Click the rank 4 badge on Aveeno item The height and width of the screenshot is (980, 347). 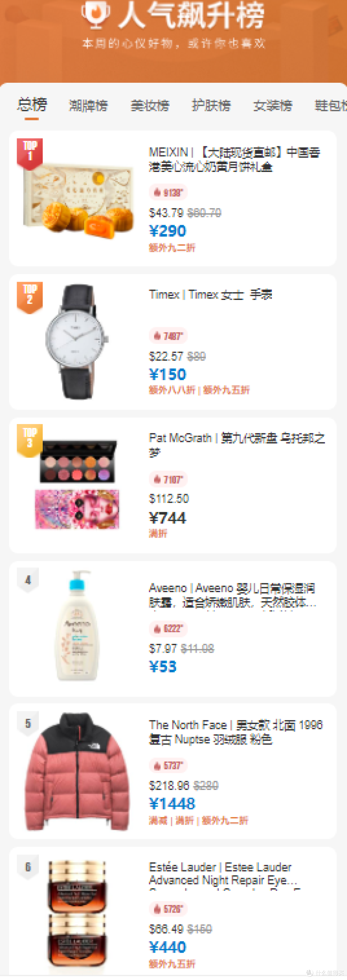pyautogui.click(x=28, y=580)
